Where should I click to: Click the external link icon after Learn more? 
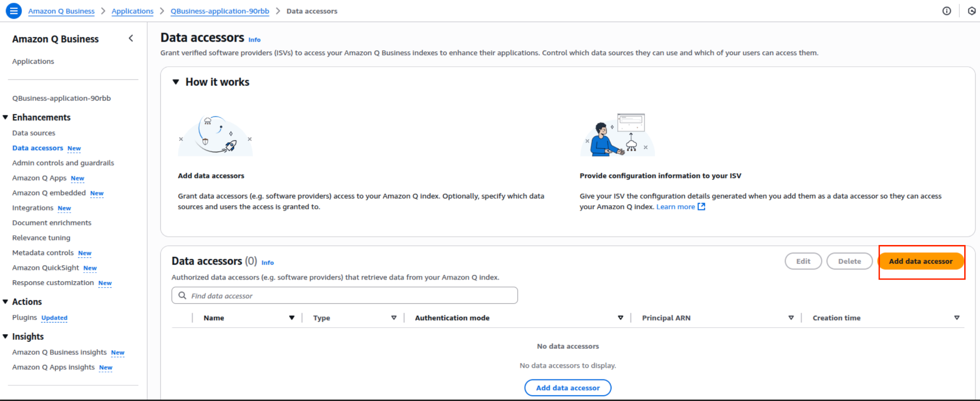702,207
